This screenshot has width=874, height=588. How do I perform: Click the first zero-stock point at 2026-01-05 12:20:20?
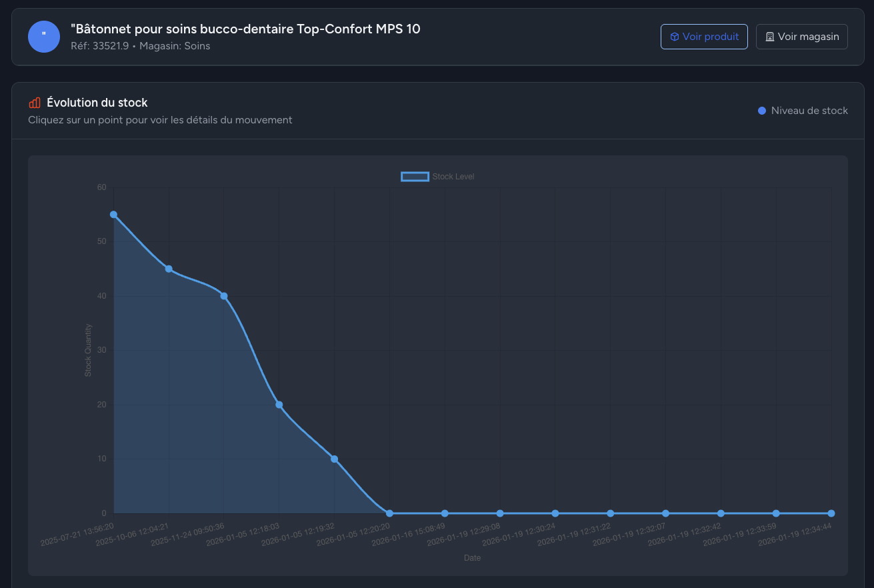coord(389,513)
